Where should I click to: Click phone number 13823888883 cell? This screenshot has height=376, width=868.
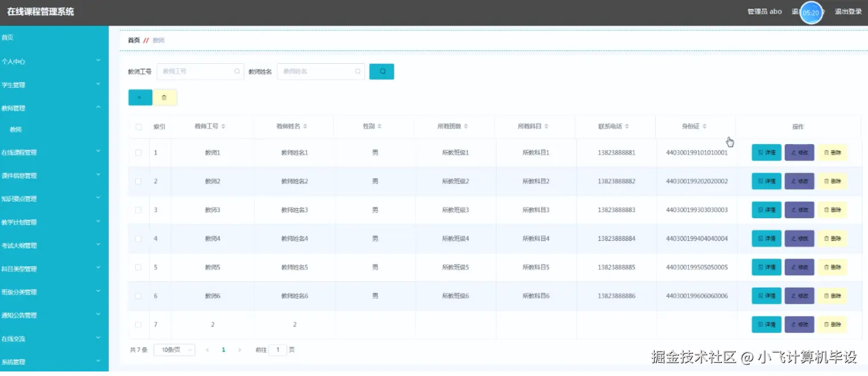616,210
